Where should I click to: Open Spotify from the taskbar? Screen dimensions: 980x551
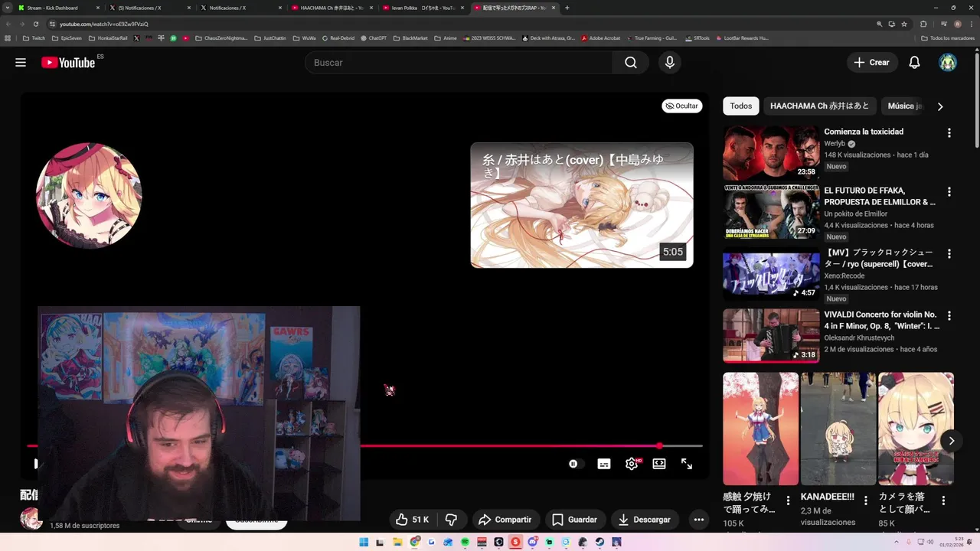(465, 542)
